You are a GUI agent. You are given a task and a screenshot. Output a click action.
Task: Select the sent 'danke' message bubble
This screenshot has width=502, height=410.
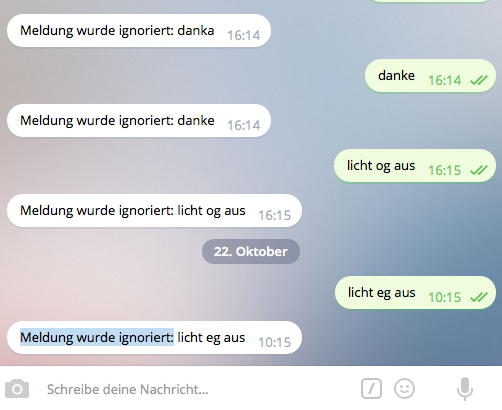click(430, 76)
